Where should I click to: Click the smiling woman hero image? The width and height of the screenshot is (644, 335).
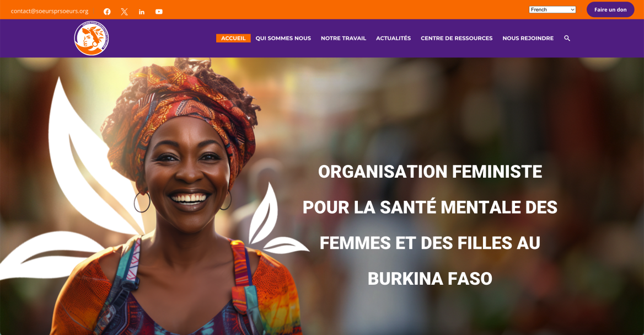[x=181, y=197]
